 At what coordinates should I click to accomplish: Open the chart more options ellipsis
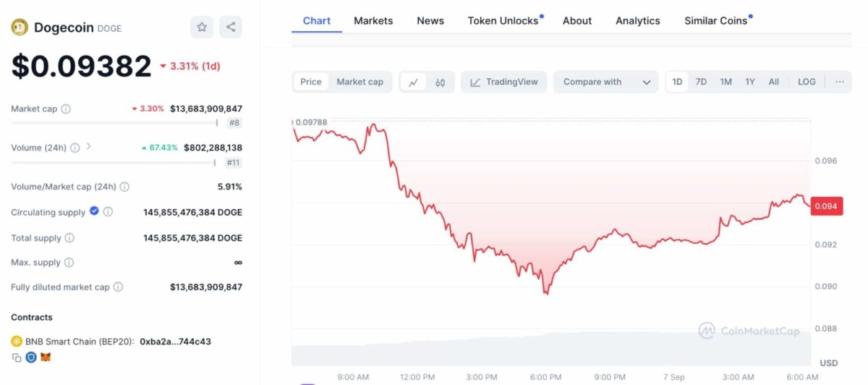(x=839, y=82)
